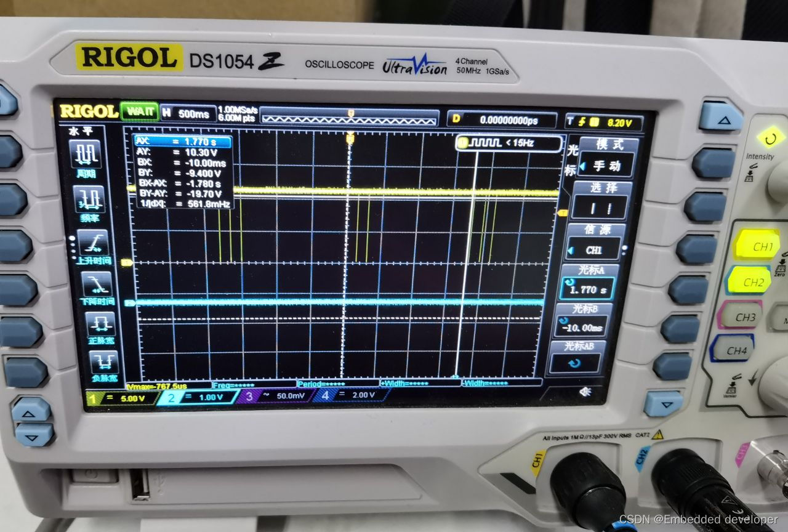788x532 pixels.
Task: Click the 水平 menu title on left panel
Action: pos(79,131)
